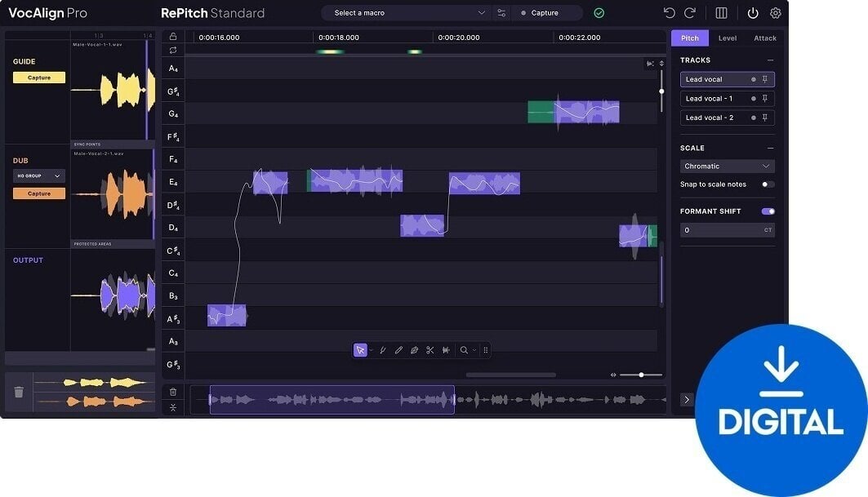Click the trash icon beside mini waveforms
The image size is (868, 497).
pos(19,392)
